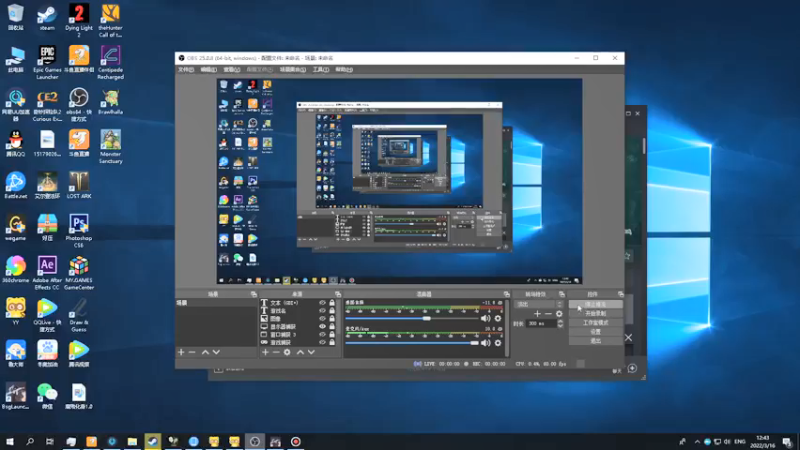
Task: Open the Steam desktop shortcut
Action: [x=47, y=18]
